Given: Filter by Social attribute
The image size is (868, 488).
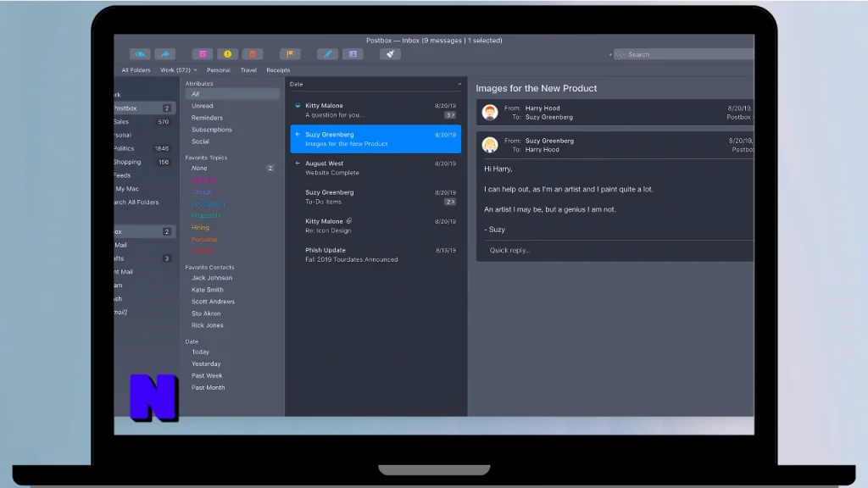Looking at the screenshot, I should 200,141.
